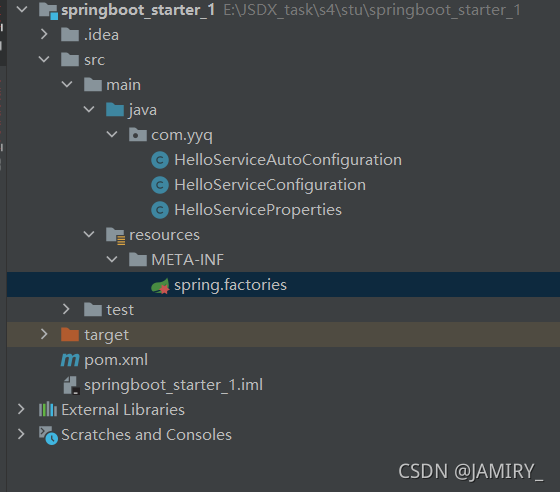Click the Maven pom.xml icon
560x492 pixels.
pos(70,360)
